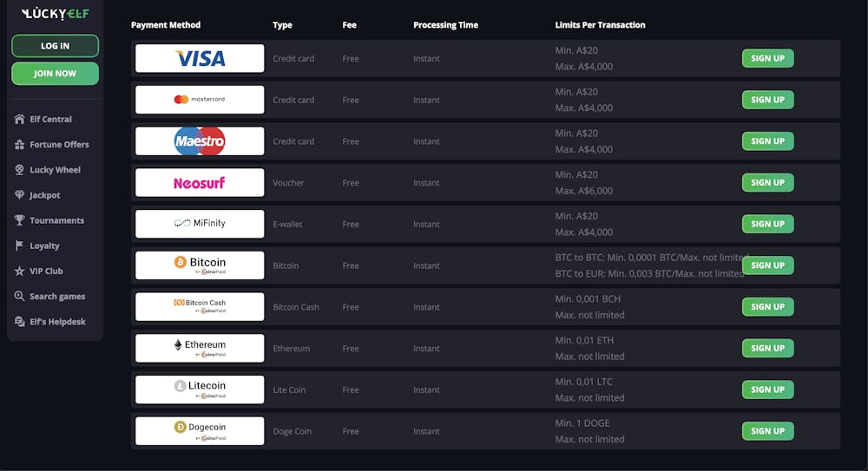Select the Lucky Wheel icon

coord(19,170)
